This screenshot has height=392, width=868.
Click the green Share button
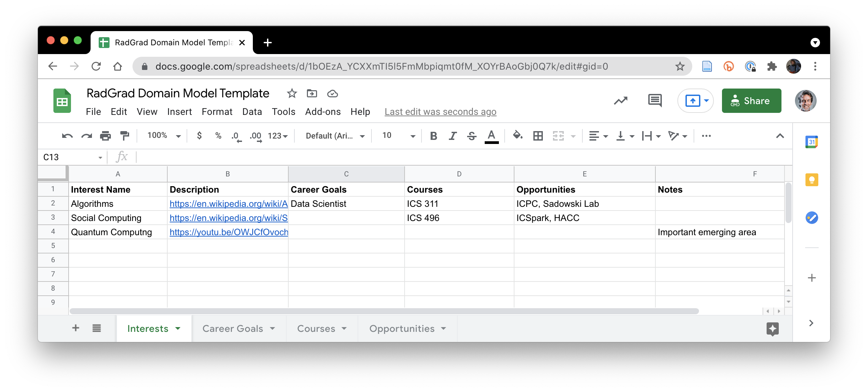(751, 101)
